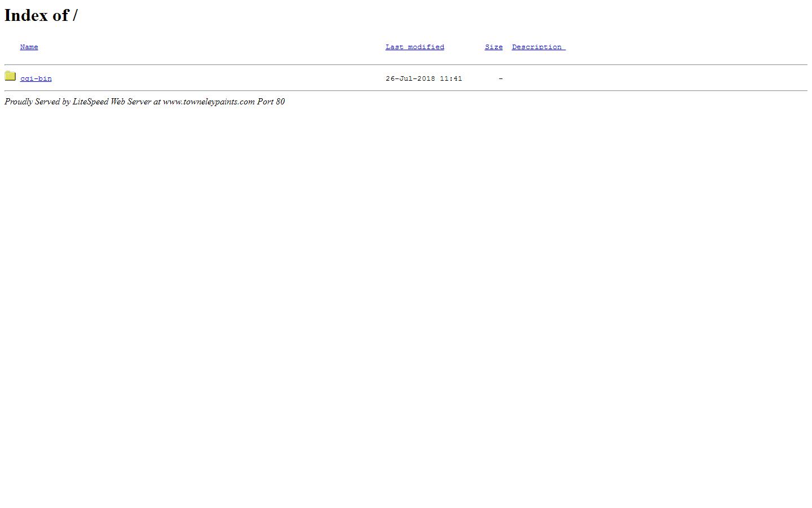The image size is (812, 508).
Task: Click the yellow folder icon beside cgi-bin
Action: [x=10, y=76]
